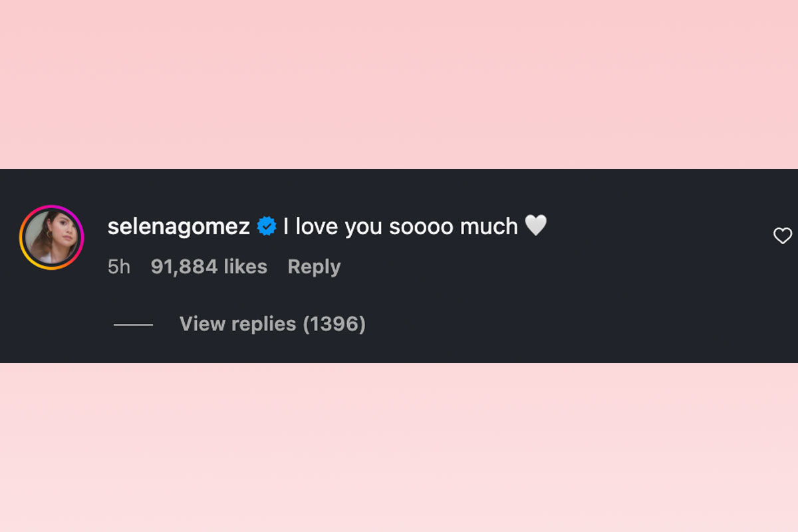This screenshot has width=798, height=532.
Task: Open selenagomez's profile picture
Action: (52, 237)
